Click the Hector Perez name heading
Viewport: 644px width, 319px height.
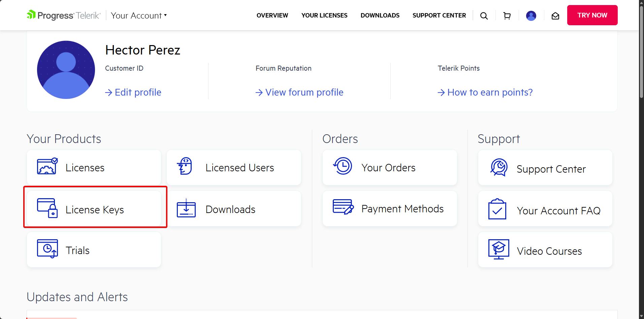143,50
